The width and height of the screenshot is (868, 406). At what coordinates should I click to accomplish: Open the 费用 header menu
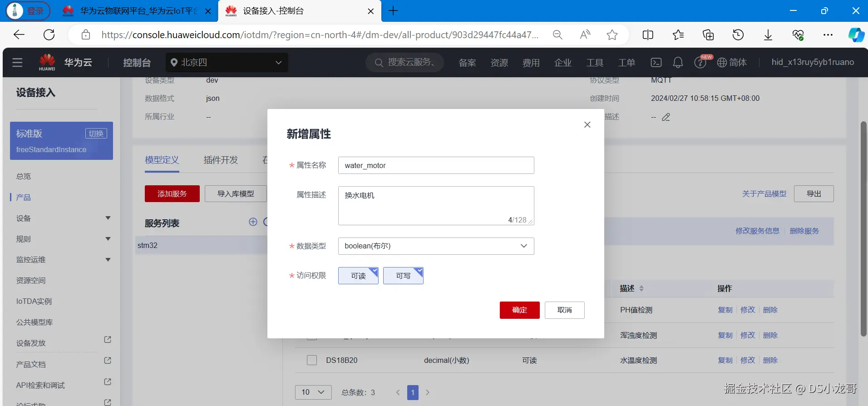pos(531,63)
